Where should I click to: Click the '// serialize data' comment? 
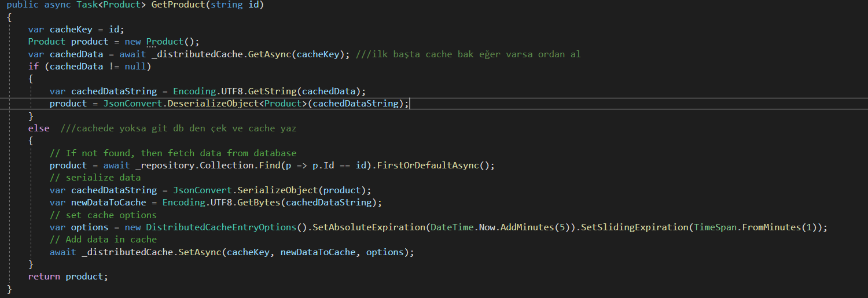pyautogui.click(x=95, y=178)
